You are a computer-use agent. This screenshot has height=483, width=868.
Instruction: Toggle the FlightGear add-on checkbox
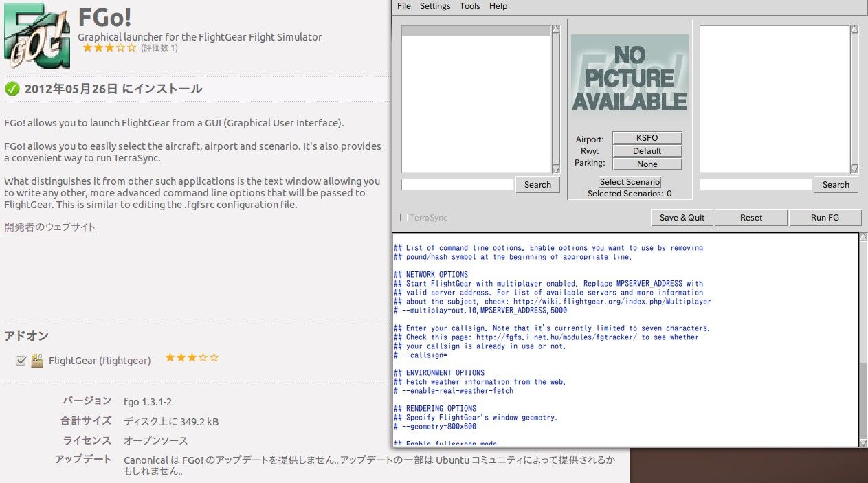(x=21, y=360)
